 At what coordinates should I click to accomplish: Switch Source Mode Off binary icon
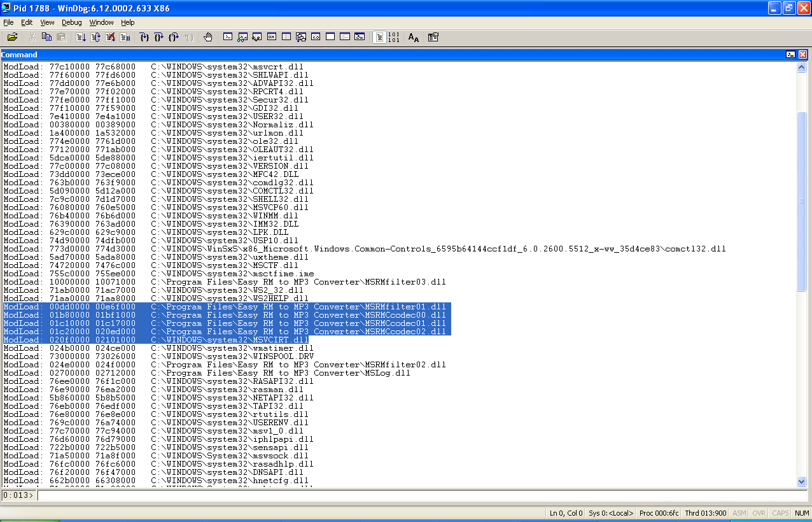394,38
